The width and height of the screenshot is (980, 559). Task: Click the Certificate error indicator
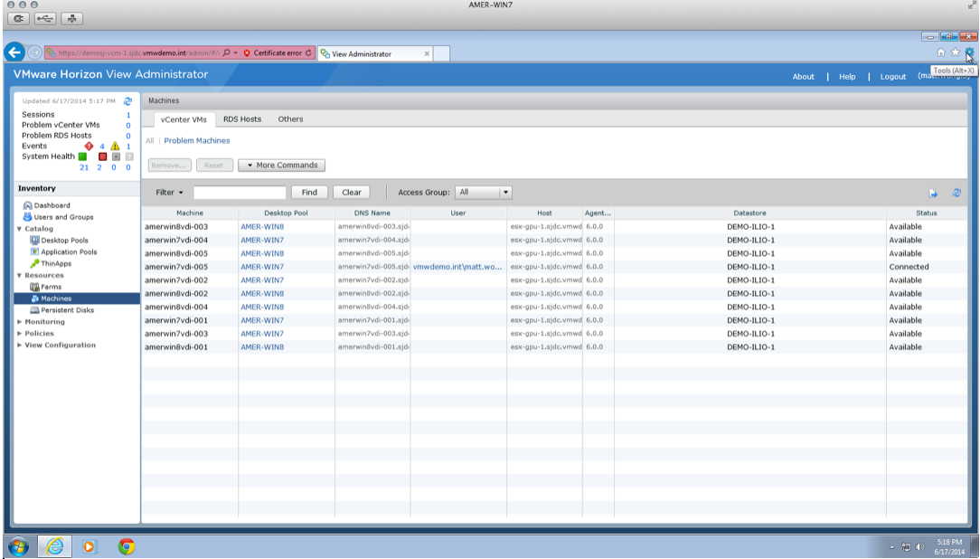coord(272,53)
